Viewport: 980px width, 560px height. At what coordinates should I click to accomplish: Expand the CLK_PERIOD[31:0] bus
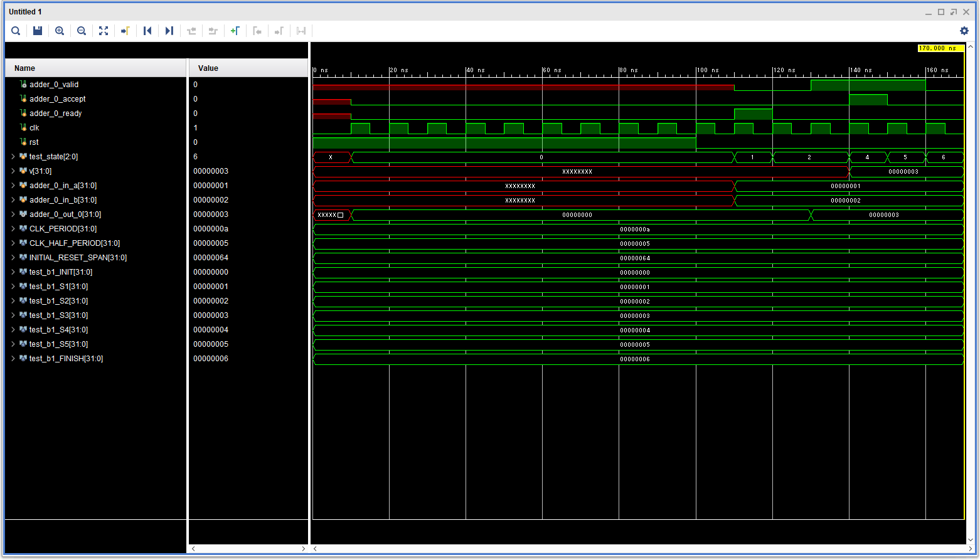point(13,228)
